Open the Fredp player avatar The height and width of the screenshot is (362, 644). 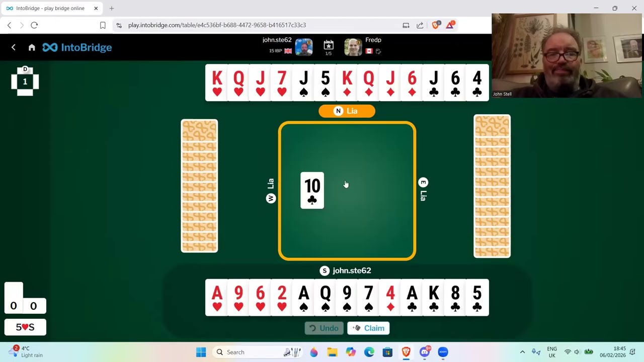click(x=353, y=47)
